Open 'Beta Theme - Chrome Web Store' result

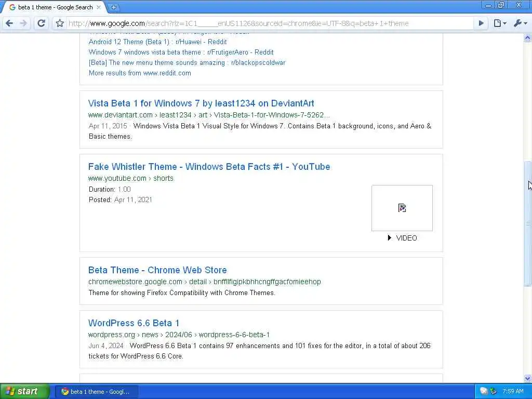pyautogui.click(x=157, y=270)
